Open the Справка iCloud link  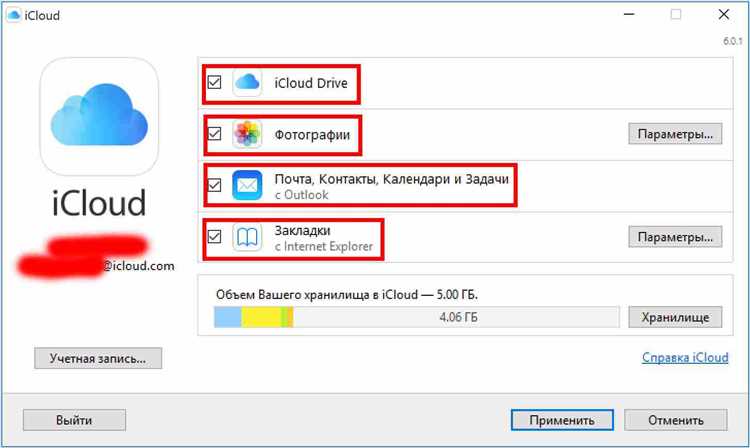tap(684, 358)
